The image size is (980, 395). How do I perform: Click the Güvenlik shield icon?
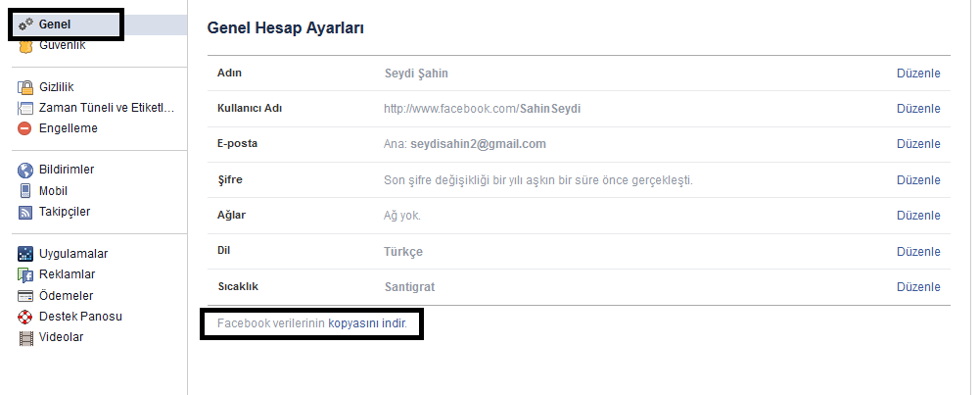[x=25, y=46]
